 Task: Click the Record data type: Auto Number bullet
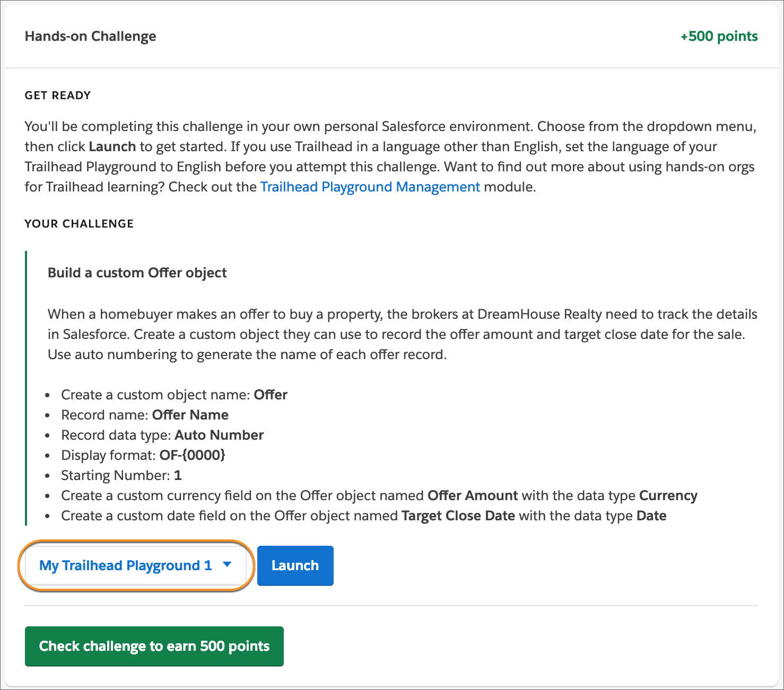[162, 435]
